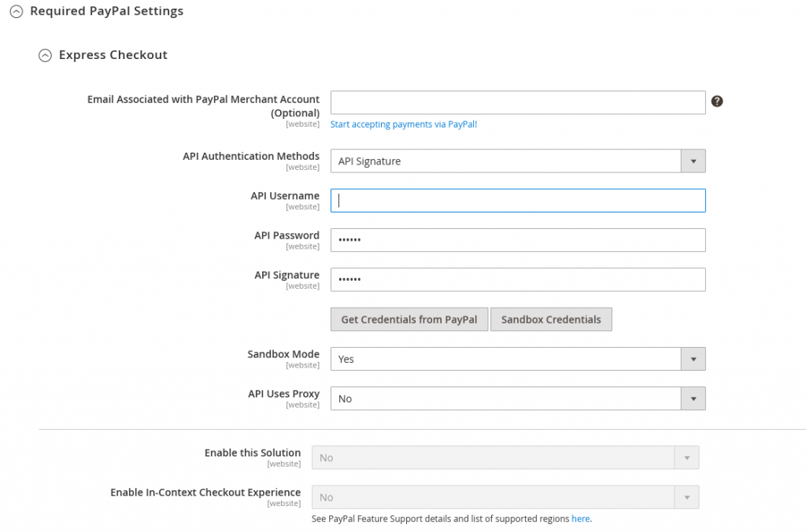
Task: Click the 'Enable In-Context Checkout Experience' label
Action: pos(205,493)
